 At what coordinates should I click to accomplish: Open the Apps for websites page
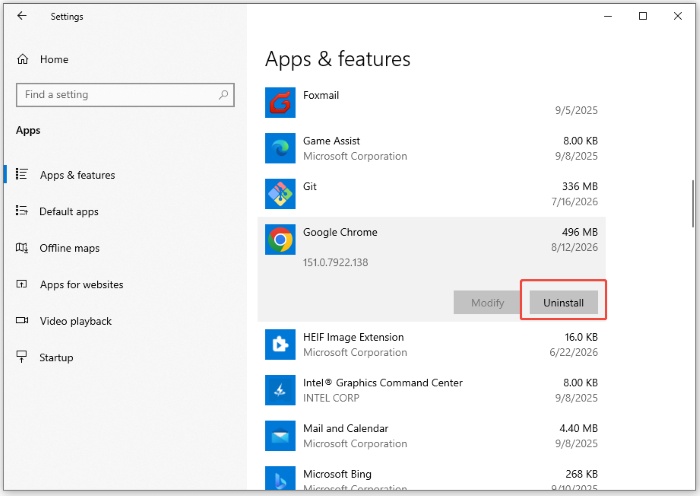click(81, 284)
